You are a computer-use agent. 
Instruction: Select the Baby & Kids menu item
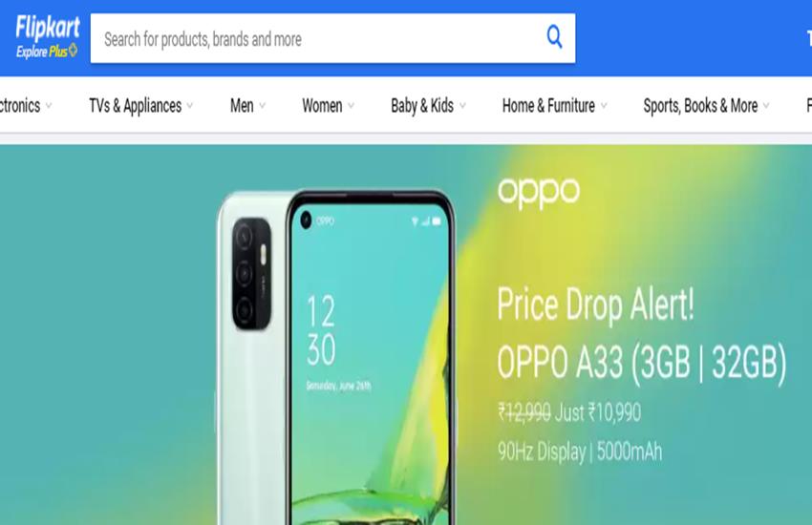coord(422,106)
